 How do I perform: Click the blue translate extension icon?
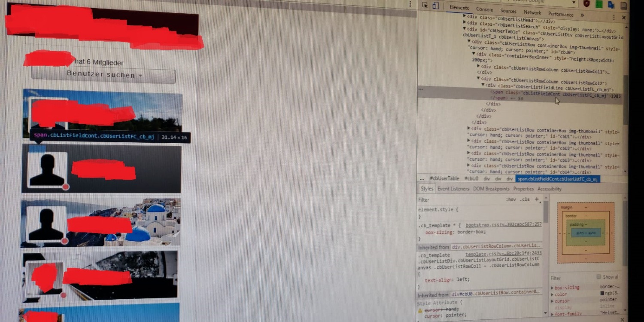pos(611,5)
